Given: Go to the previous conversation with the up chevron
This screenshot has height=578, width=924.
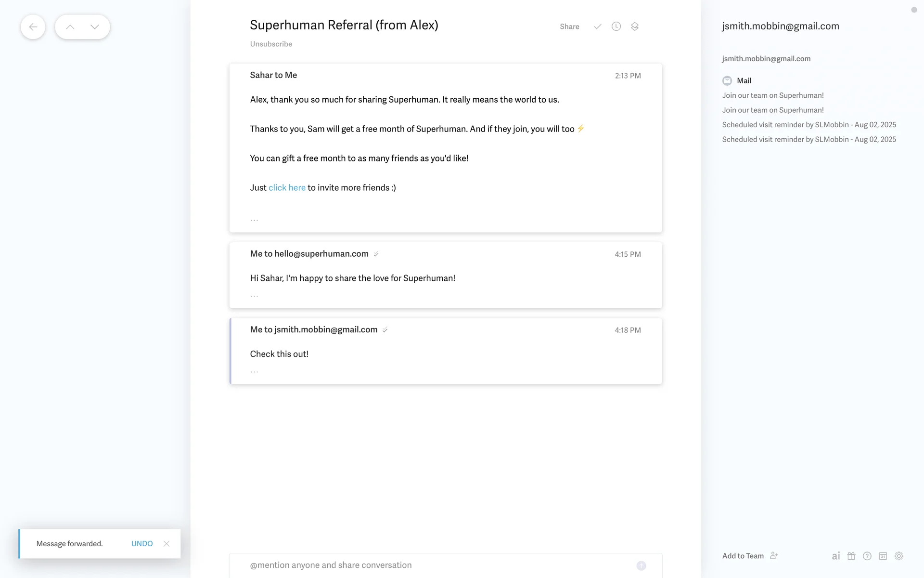Looking at the screenshot, I should [x=70, y=27].
